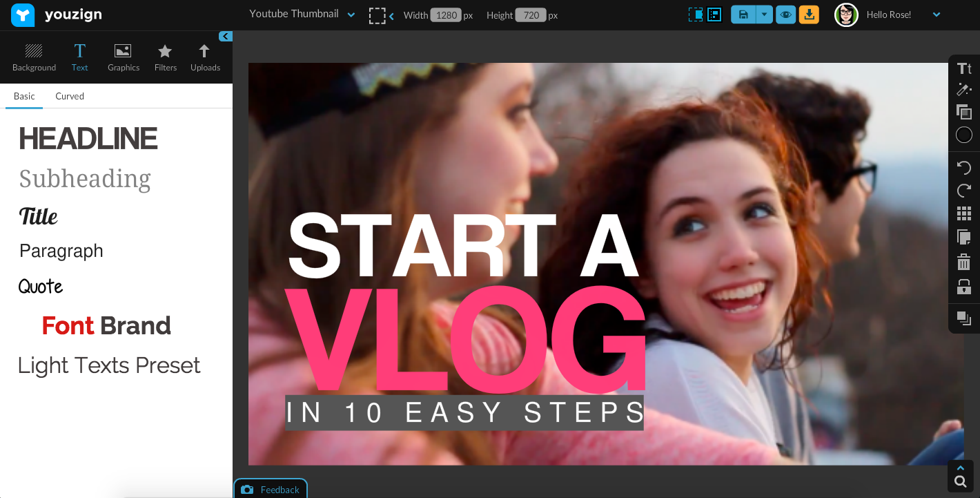
Task: Open the Hello Rose account menu
Action: point(937,15)
